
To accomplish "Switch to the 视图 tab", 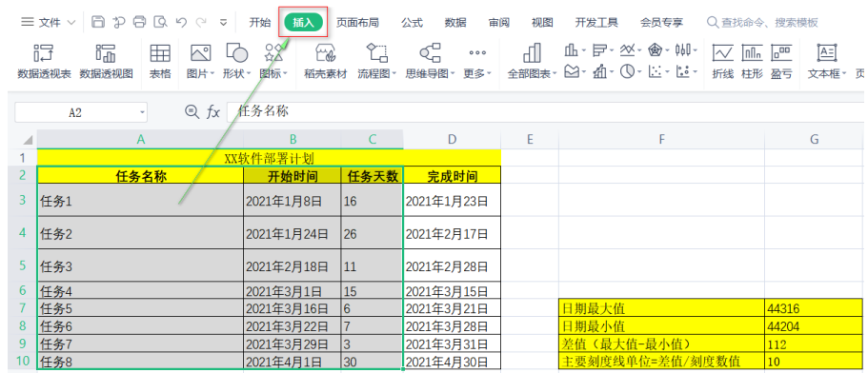I will pos(542,23).
